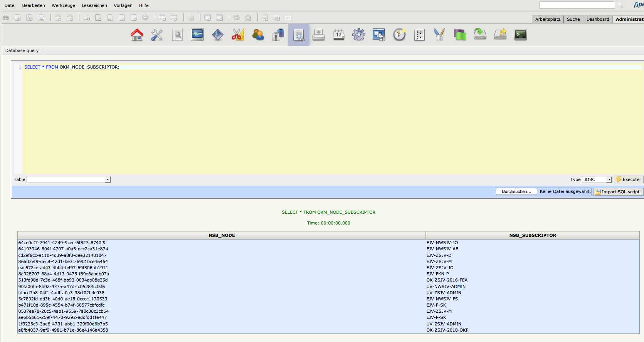
Task: Select node a8fb4037-9af9-4981-b71e-86e4146a4358
Action: pos(63,330)
